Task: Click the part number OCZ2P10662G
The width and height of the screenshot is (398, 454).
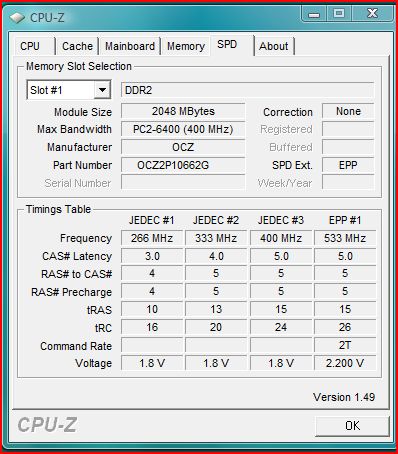Action: pos(183,165)
